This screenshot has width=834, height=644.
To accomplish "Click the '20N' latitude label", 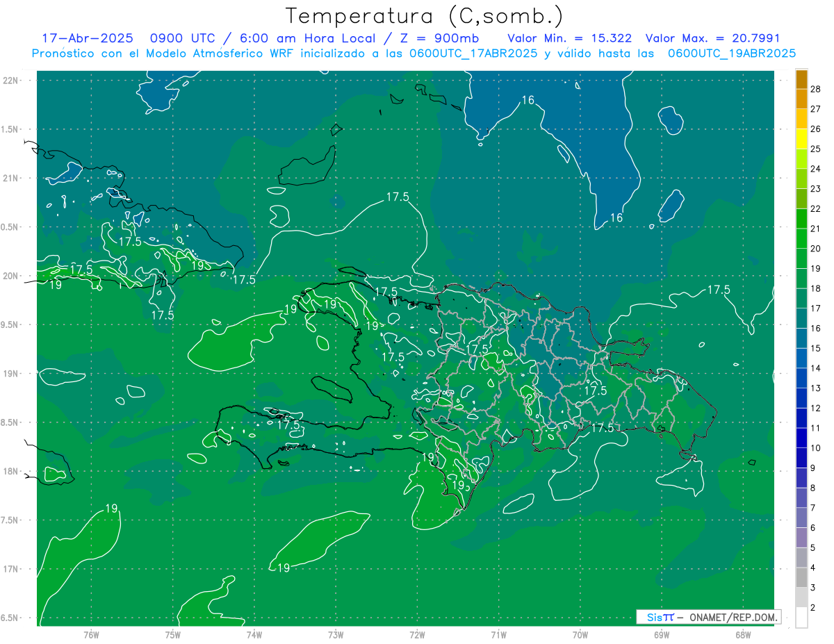I will tap(10, 276).
